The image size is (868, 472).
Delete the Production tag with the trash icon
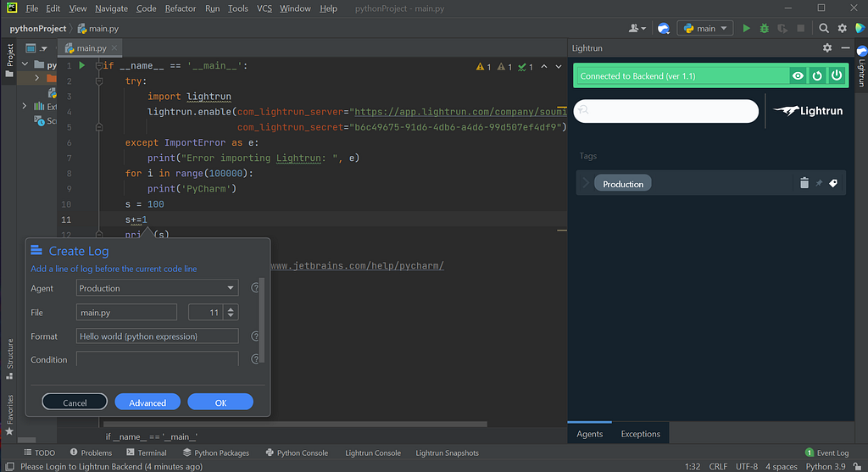(804, 183)
